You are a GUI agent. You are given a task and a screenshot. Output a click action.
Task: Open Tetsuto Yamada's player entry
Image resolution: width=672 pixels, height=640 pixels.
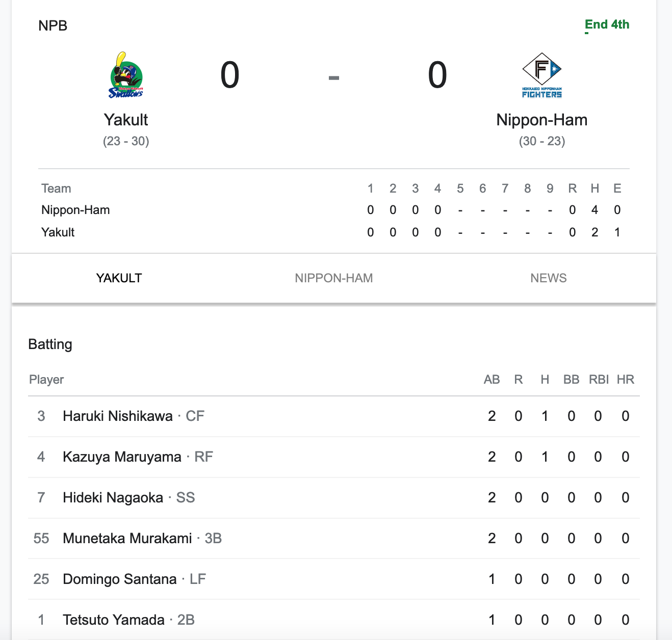(334, 620)
